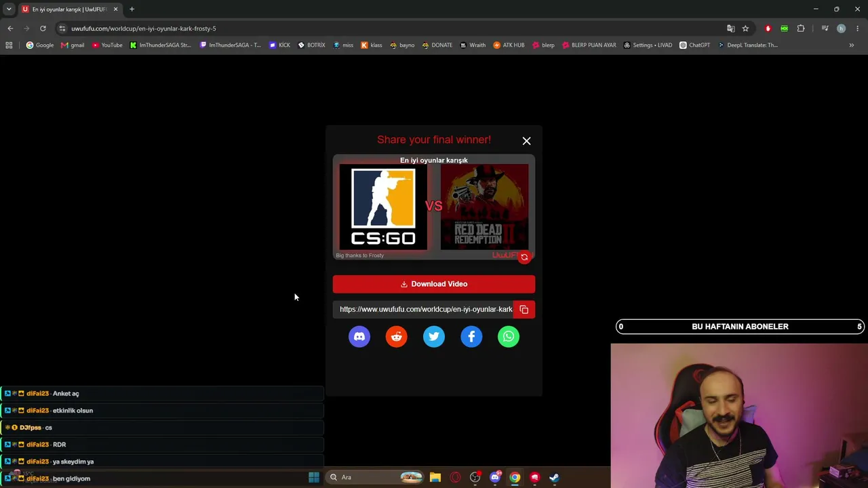Open the DeepL Translate bookmark

[747, 45]
